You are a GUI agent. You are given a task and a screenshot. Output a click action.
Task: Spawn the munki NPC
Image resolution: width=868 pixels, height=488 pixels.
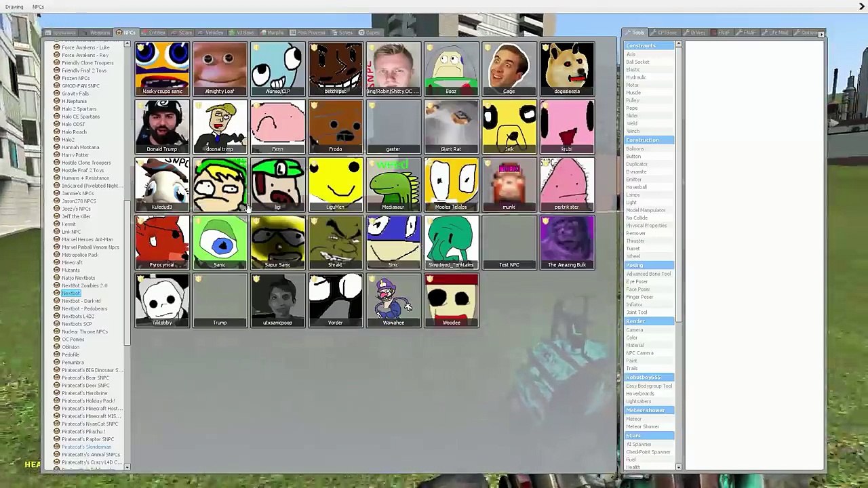pyautogui.click(x=509, y=184)
